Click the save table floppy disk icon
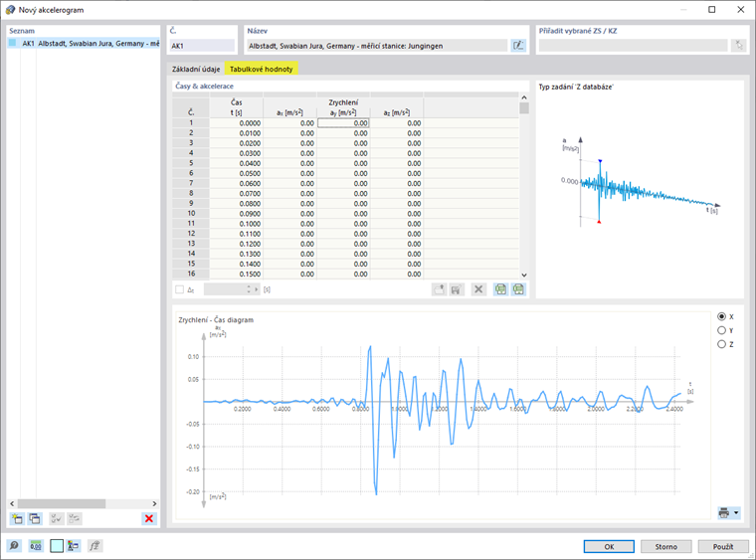 click(457, 289)
